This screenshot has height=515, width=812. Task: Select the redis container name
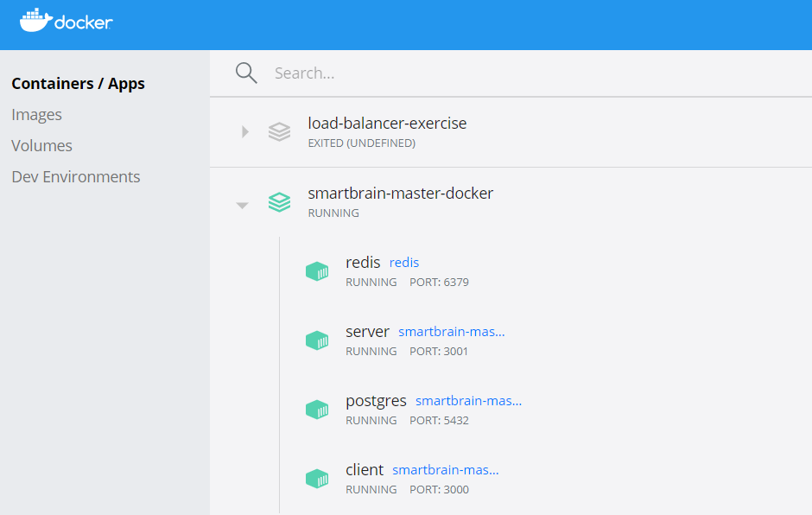coord(363,262)
